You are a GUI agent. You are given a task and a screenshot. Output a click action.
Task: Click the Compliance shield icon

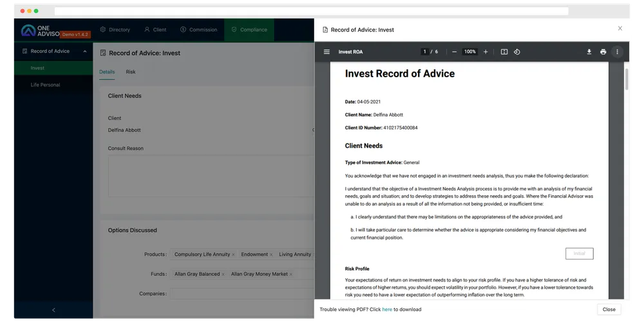pos(234,30)
